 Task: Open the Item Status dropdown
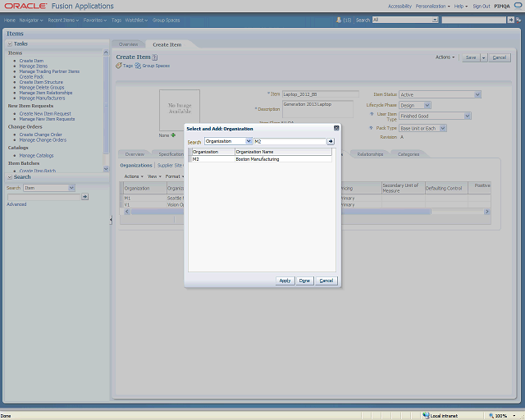pyautogui.click(x=477, y=95)
